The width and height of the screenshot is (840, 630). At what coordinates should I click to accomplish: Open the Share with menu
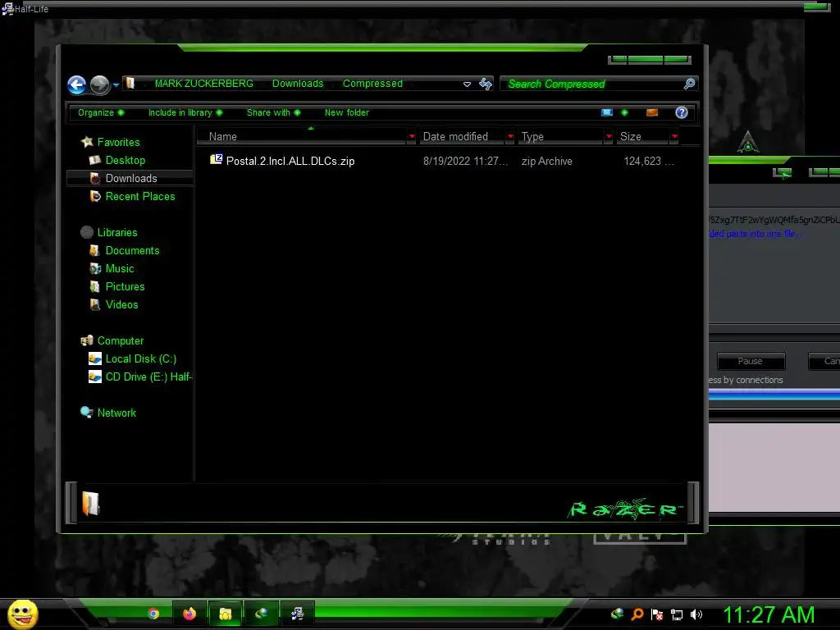pyautogui.click(x=273, y=112)
